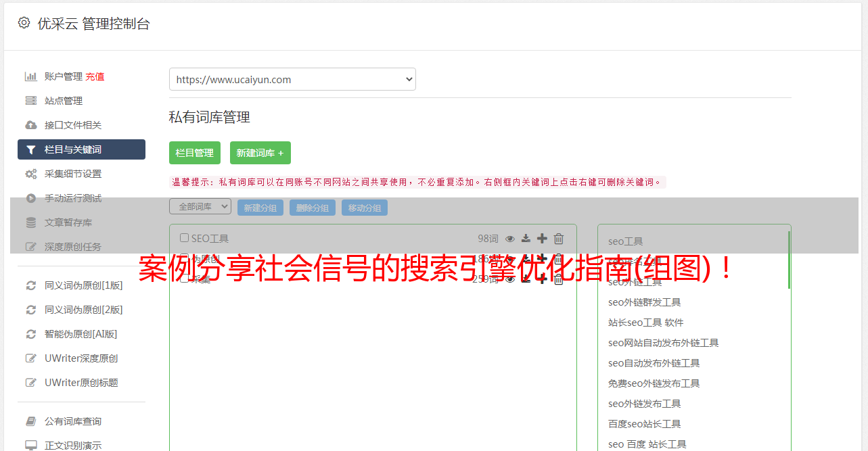This screenshot has width=868, height=451.
Task: Select the 栏目与关键词 menu item
Action: point(81,149)
